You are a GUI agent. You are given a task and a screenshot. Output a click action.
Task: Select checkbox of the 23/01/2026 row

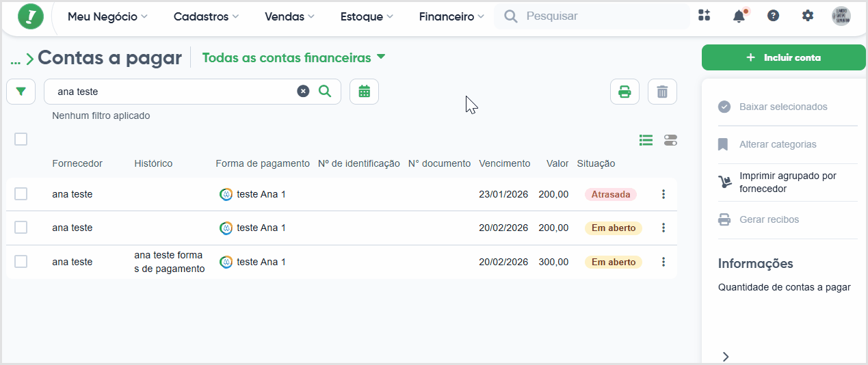(x=21, y=194)
